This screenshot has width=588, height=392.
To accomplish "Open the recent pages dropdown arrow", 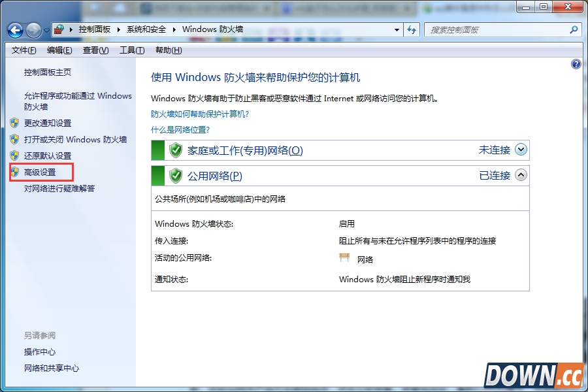I will pos(47,31).
